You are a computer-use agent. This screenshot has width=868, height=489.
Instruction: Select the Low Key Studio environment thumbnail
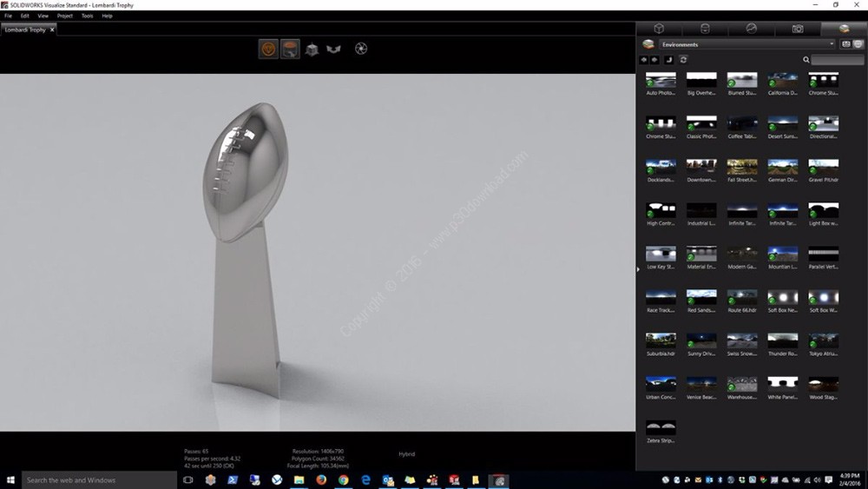coord(661,254)
